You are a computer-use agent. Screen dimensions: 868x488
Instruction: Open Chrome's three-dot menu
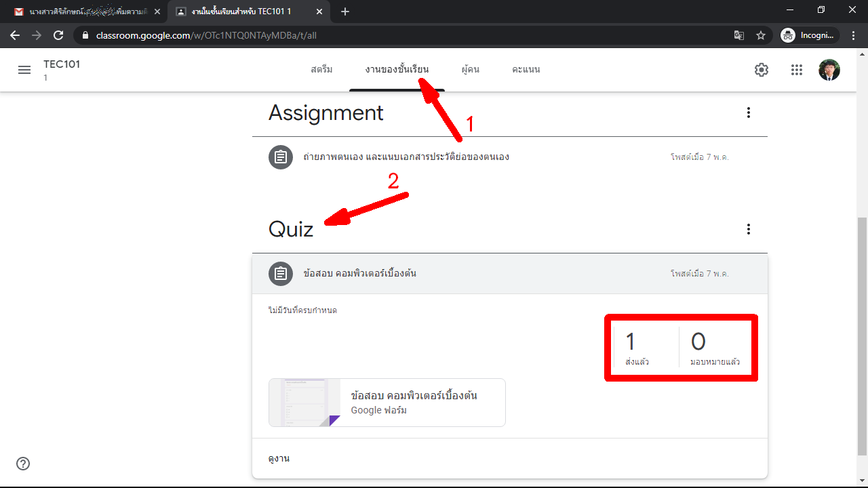[854, 35]
